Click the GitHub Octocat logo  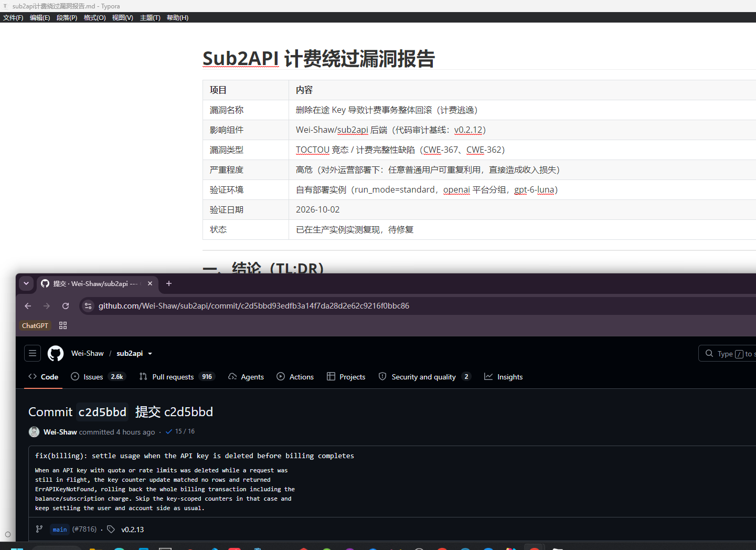click(56, 353)
